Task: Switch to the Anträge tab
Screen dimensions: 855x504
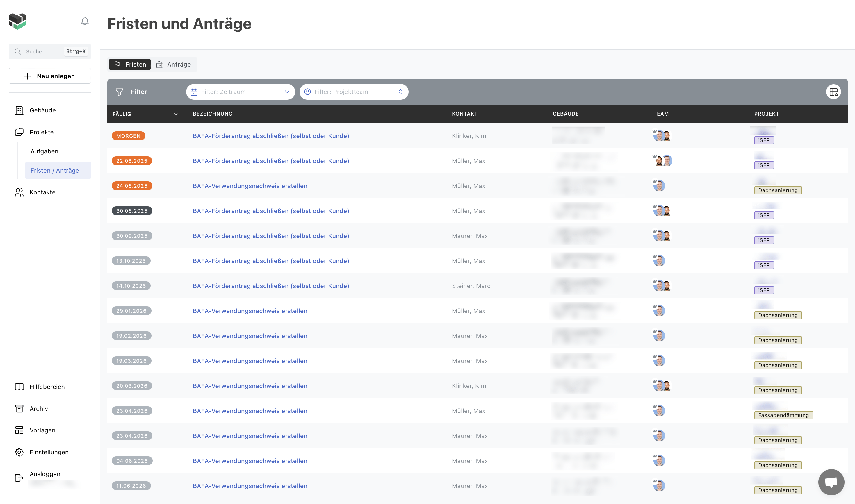Action: point(173,64)
